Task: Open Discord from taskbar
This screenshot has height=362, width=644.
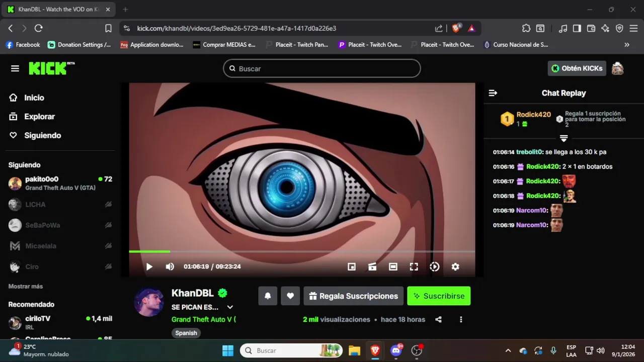Action: coord(396,350)
